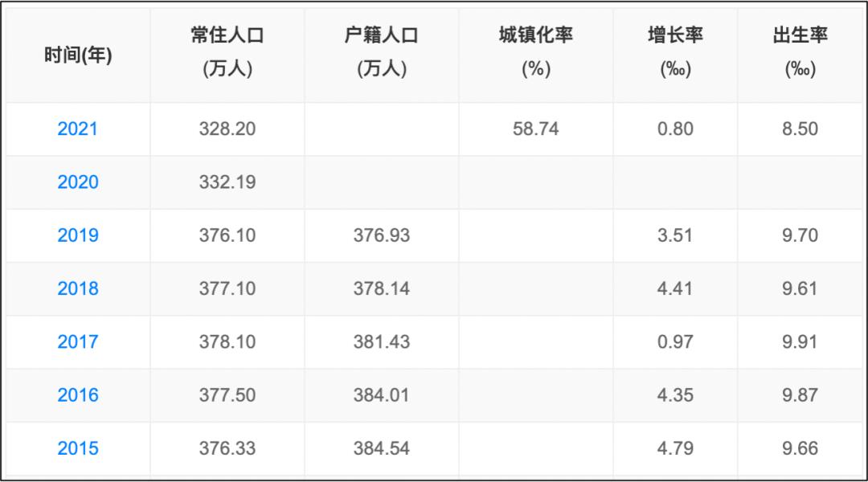Click the 332.19 population value for 2020
This screenshot has height=482, width=868.
pos(227,182)
